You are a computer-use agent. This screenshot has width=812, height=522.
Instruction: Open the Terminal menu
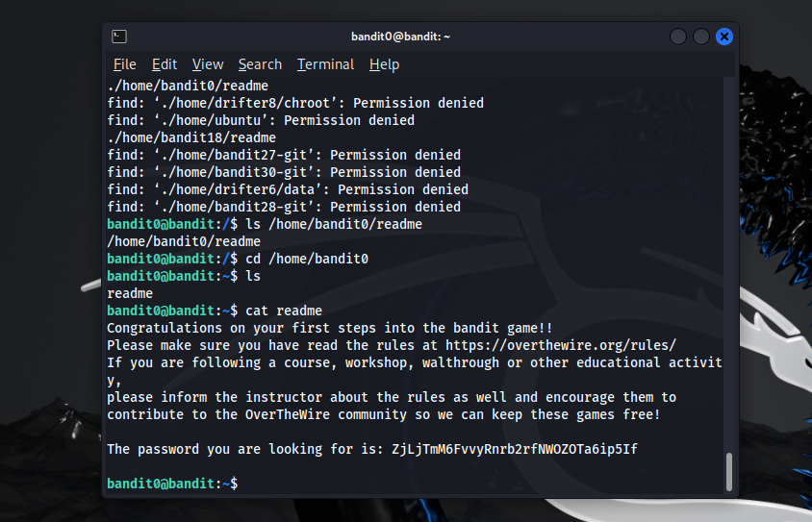click(325, 64)
